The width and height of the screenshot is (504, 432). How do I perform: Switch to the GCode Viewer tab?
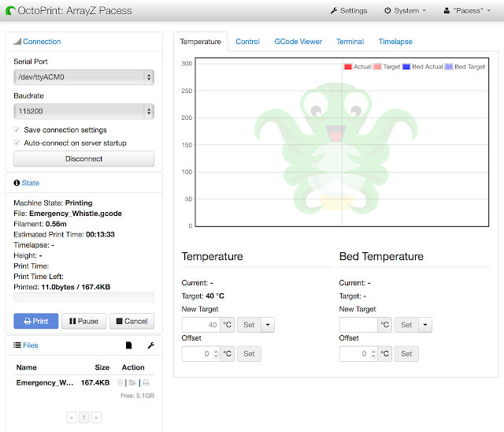click(298, 42)
